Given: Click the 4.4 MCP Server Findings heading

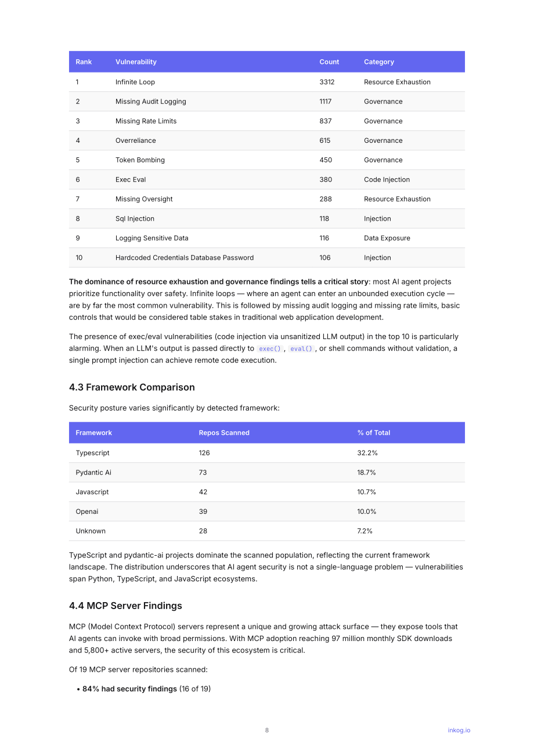Looking at the screenshot, I should [125, 606].
